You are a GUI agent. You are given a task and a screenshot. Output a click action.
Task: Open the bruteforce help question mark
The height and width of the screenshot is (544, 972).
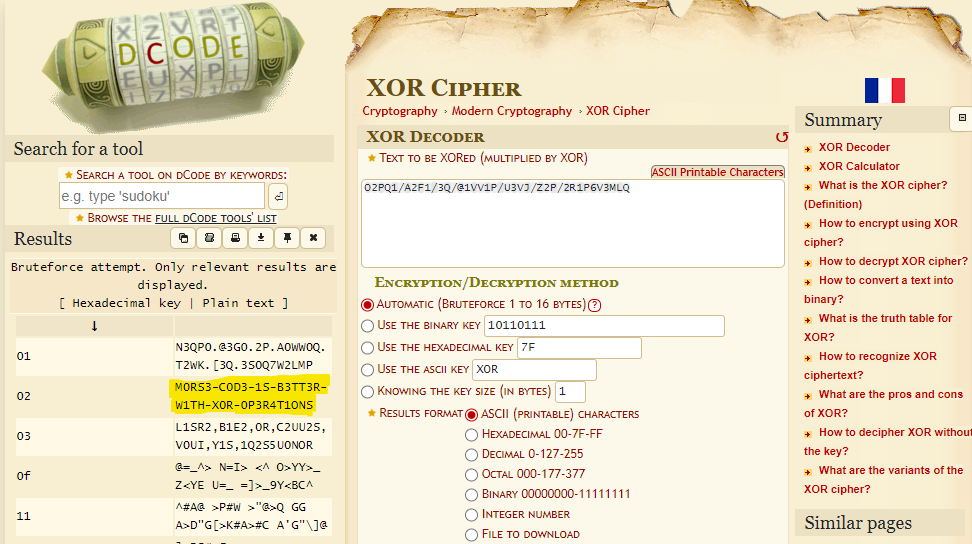(x=594, y=305)
